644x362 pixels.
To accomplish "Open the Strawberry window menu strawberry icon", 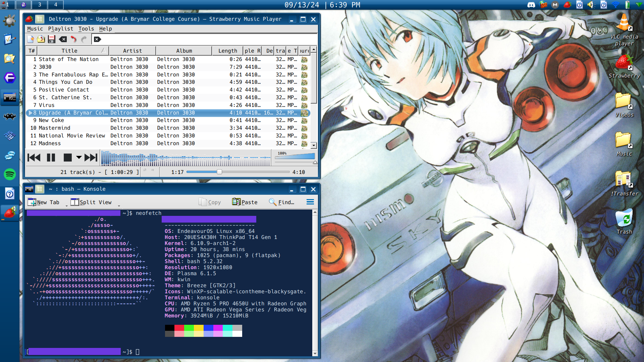I will (x=30, y=19).
